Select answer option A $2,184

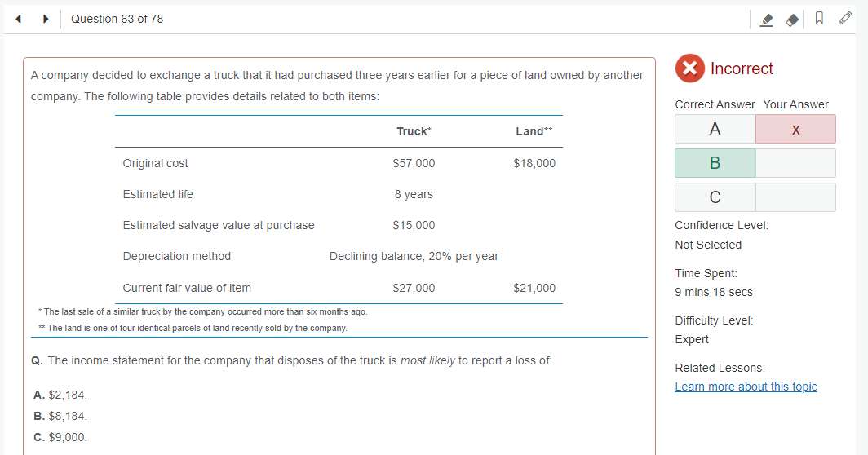tap(60, 395)
